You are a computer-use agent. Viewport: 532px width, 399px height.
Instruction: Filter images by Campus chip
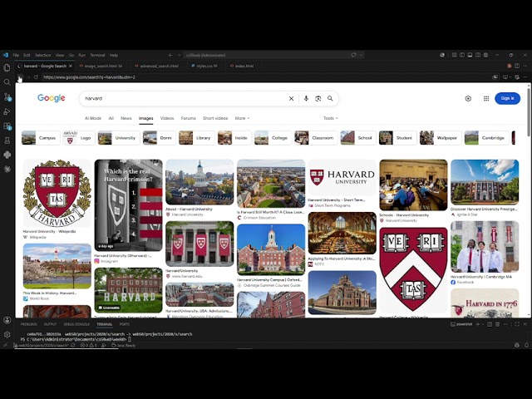pyautogui.click(x=41, y=138)
